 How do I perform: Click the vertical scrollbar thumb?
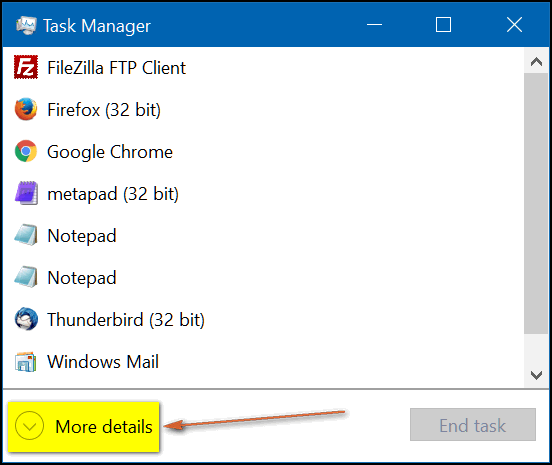click(x=536, y=203)
